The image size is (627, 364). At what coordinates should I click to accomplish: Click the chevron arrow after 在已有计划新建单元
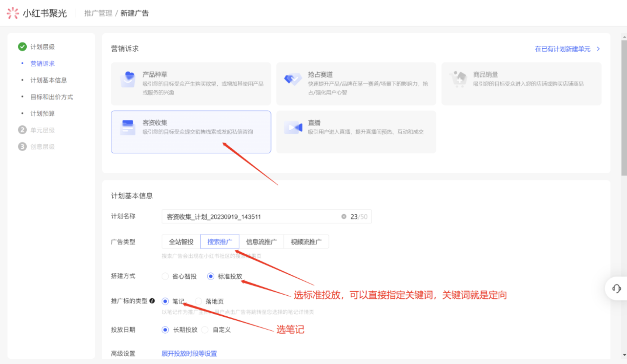pyautogui.click(x=598, y=49)
